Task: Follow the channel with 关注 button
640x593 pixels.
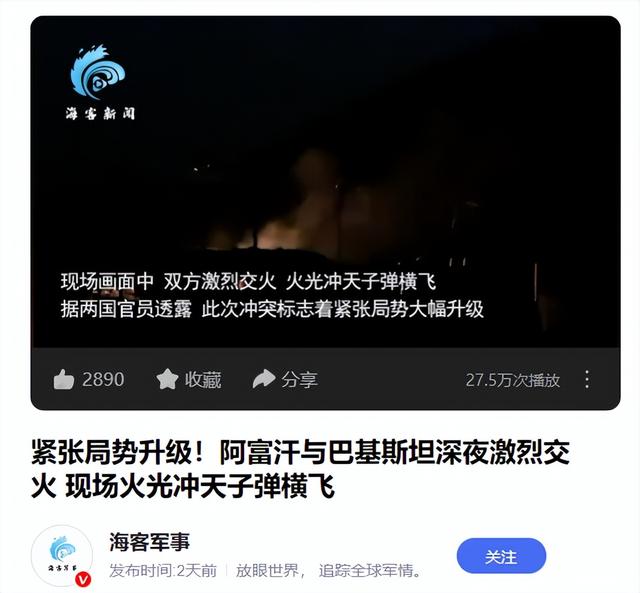Action: coord(501,556)
